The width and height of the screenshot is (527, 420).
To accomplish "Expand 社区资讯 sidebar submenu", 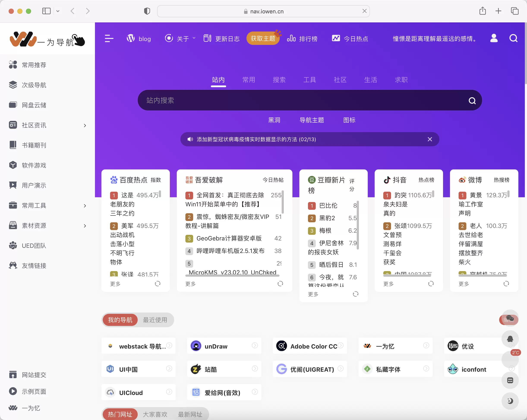I will [x=85, y=125].
